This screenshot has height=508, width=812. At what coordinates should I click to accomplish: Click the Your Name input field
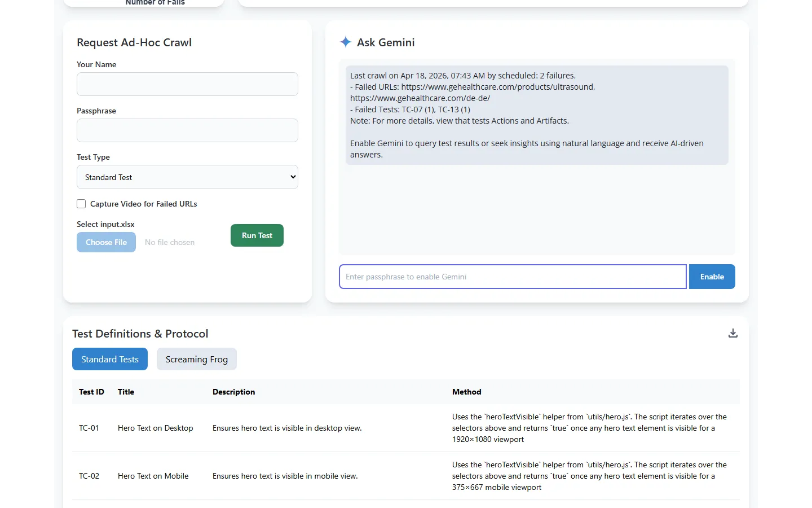pos(187,84)
